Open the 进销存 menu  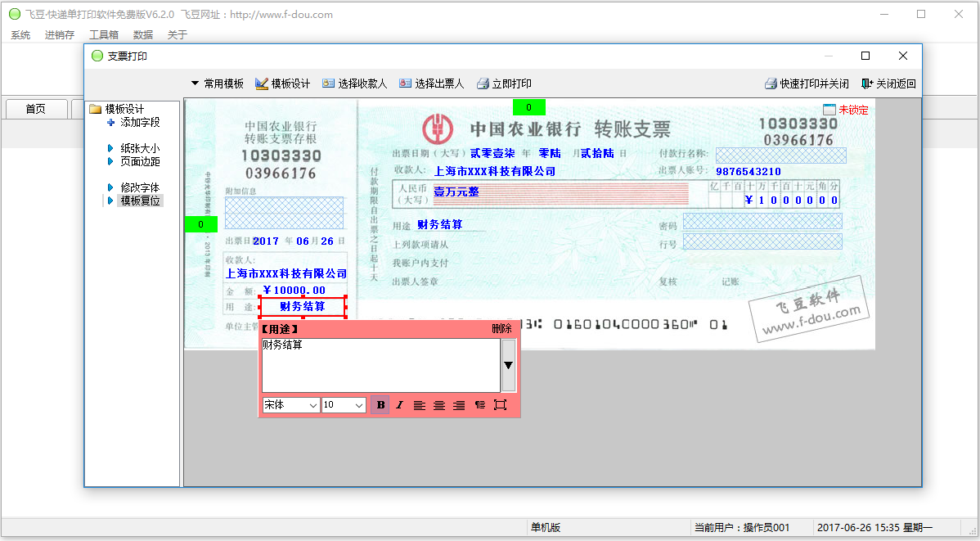pos(60,35)
